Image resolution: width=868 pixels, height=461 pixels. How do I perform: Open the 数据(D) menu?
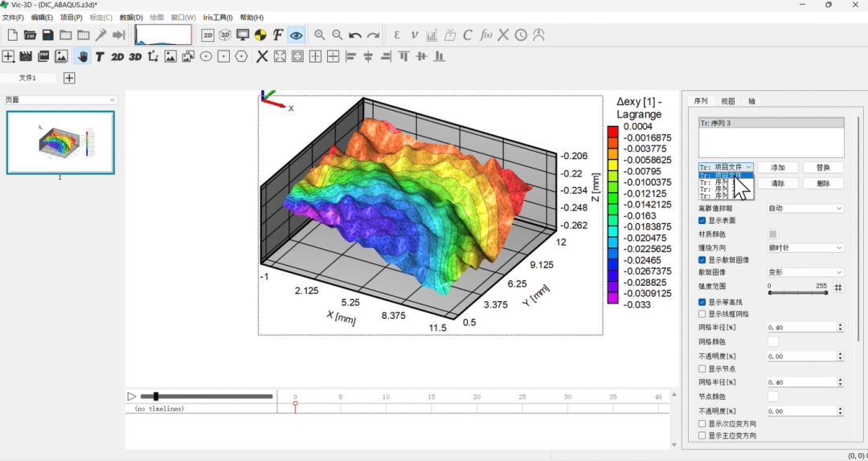point(131,17)
